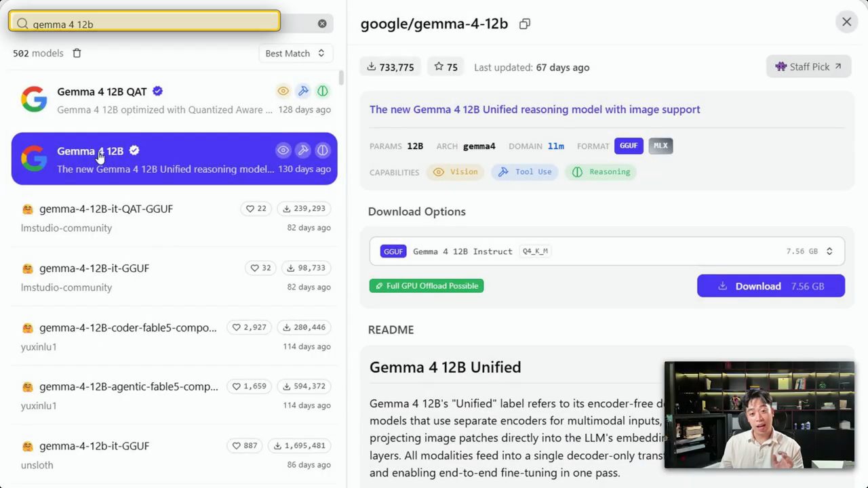Viewport: 868px width, 488px height.
Task: Copy the google/gemma-4-12b model name
Action: pyautogui.click(x=524, y=24)
